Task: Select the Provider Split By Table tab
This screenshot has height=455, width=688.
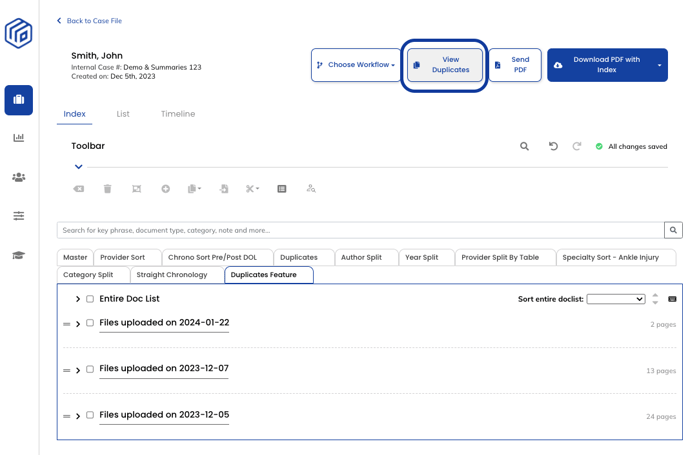Action: point(505,257)
